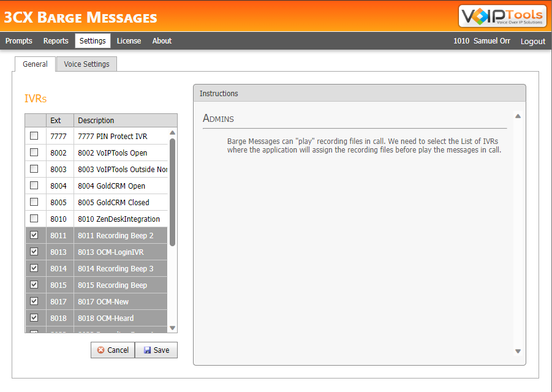Tick the 8003 VoIPTools Outside checkbox
The width and height of the screenshot is (552, 392).
[x=34, y=168]
